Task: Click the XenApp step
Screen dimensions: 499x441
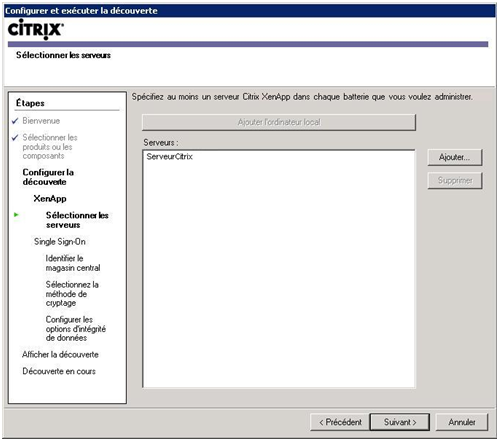Action: (50, 199)
